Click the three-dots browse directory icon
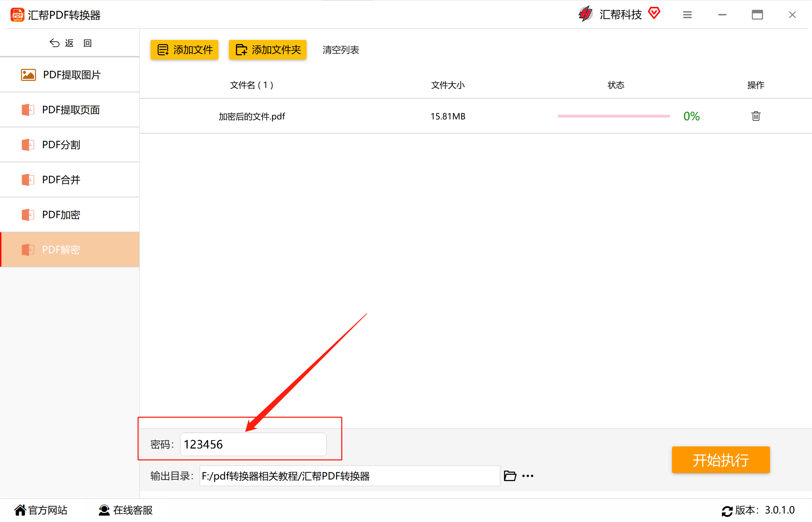812x522 pixels. (528, 476)
